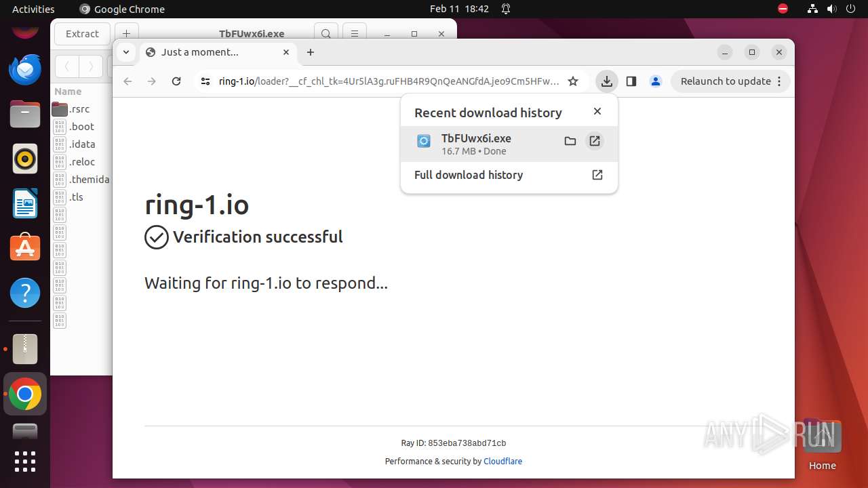The width and height of the screenshot is (868, 488).
Task: Open the Home desktop folder
Action: point(822,445)
